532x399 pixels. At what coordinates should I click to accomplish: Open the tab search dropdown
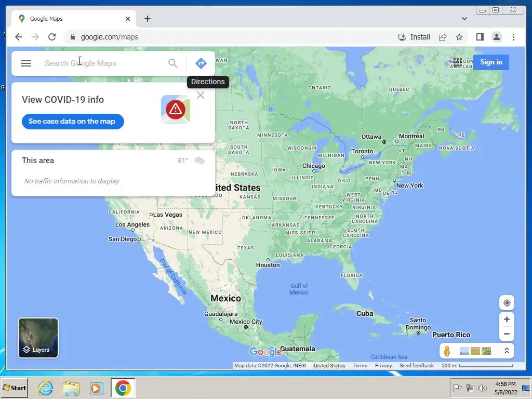coord(464,19)
